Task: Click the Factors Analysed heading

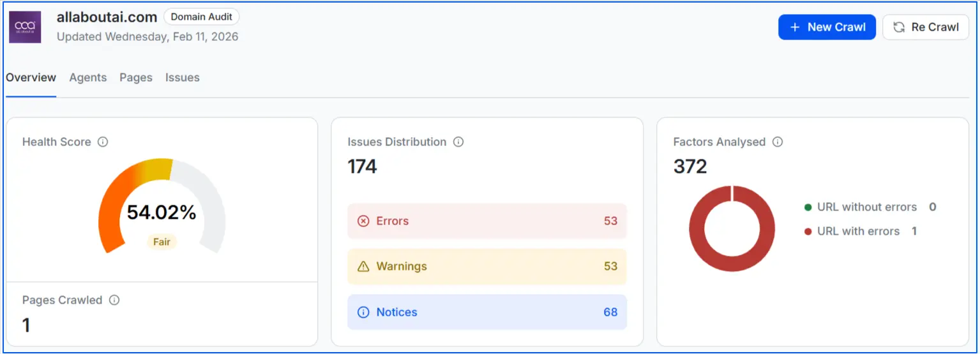Action: click(720, 142)
